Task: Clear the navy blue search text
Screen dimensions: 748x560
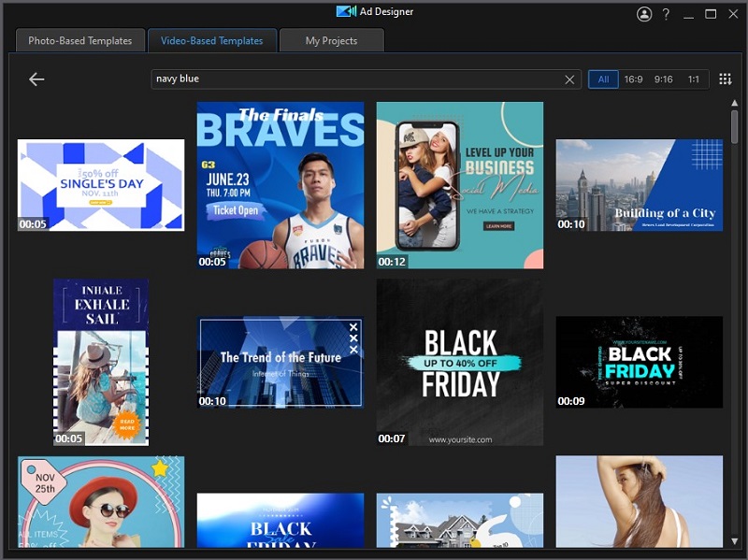Action: pos(569,79)
